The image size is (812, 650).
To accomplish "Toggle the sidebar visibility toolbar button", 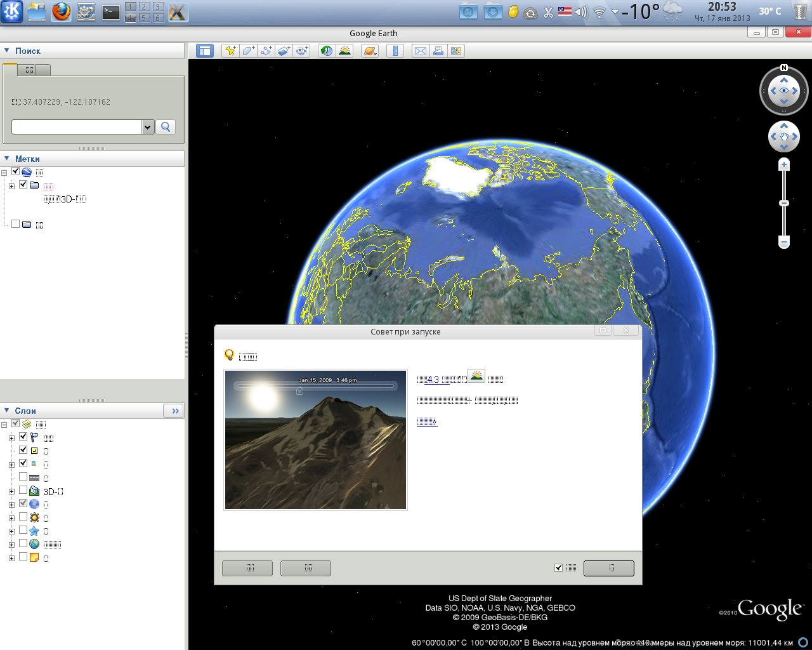I will [x=205, y=51].
